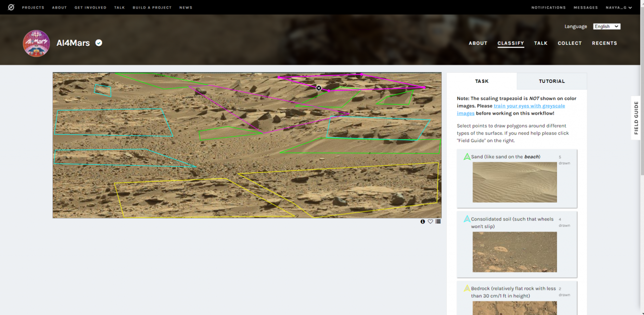Open the Recents tab
644x315 pixels.
604,43
